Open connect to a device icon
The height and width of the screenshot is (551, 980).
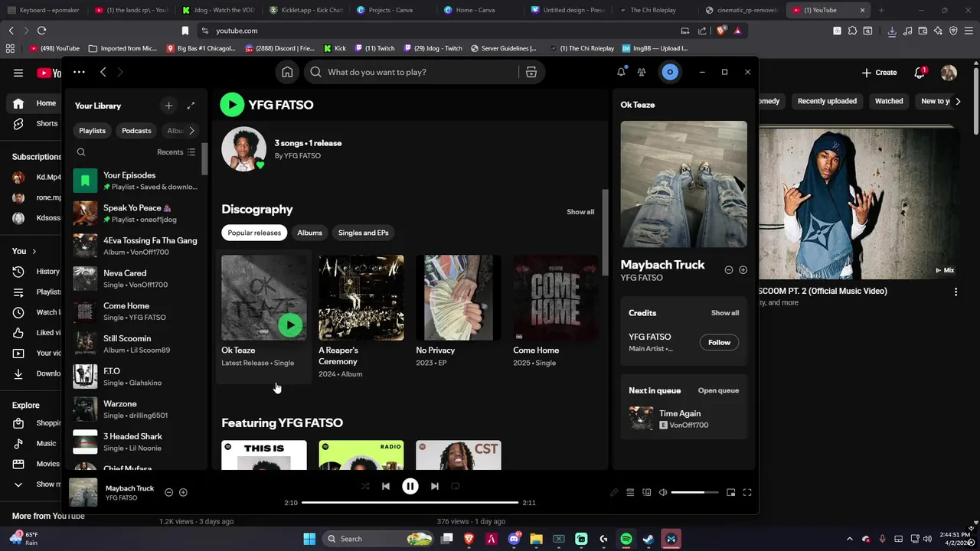tap(647, 492)
